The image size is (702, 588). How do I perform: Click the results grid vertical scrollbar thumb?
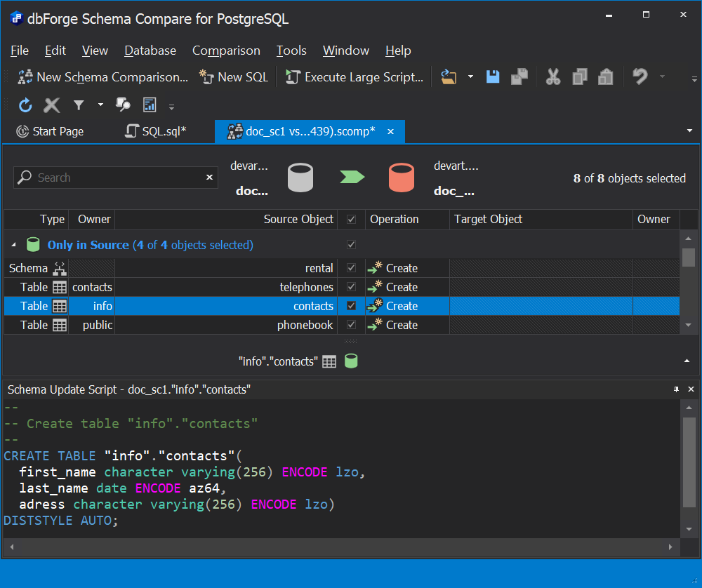click(x=689, y=258)
